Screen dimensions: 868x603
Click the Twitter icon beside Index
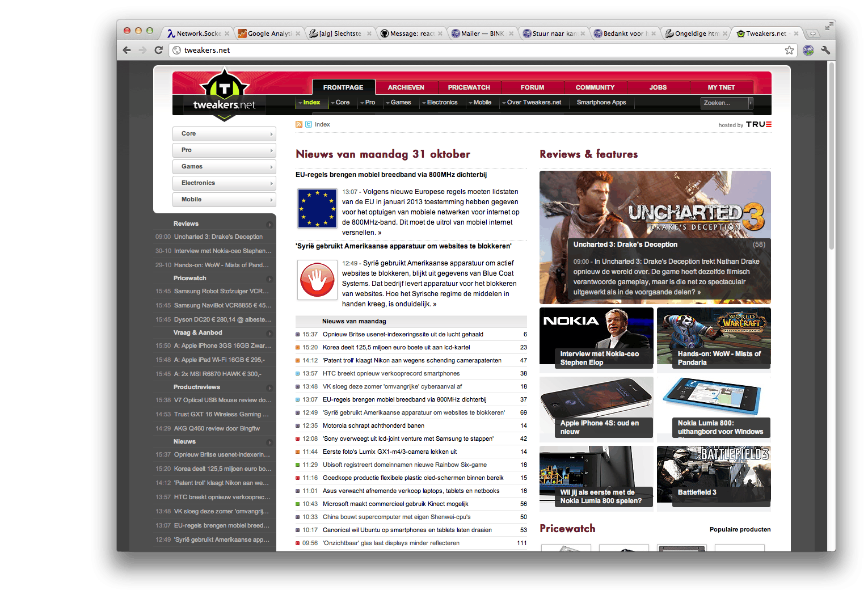[309, 124]
